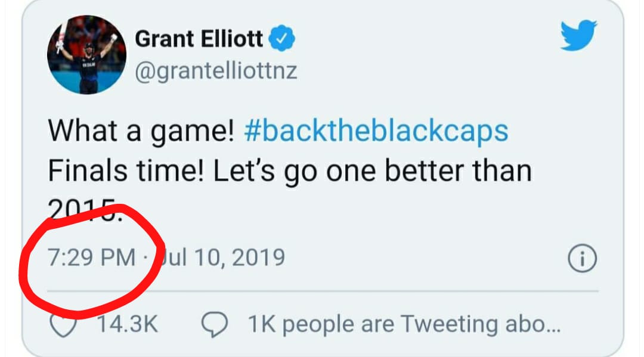Open the @grantelliottnz handle link
The width and height of the screenshot is (644, 357).
[x=216, y=72]
